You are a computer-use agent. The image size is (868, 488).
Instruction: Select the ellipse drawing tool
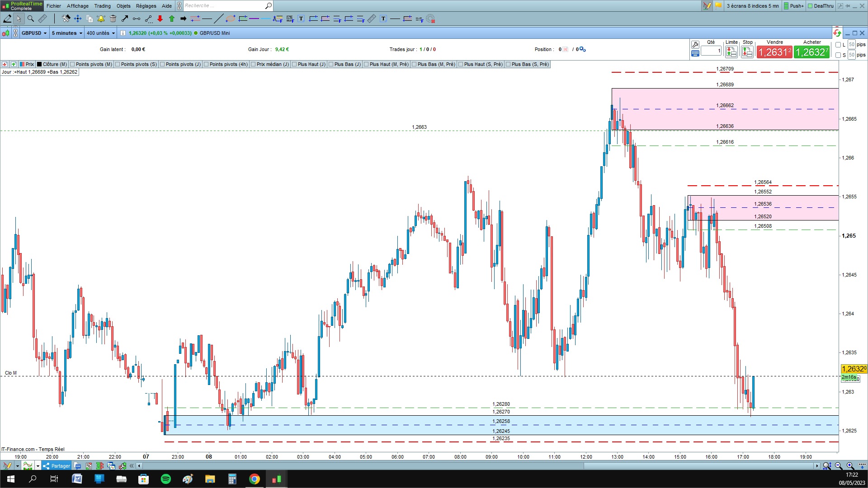coord(231,19)
